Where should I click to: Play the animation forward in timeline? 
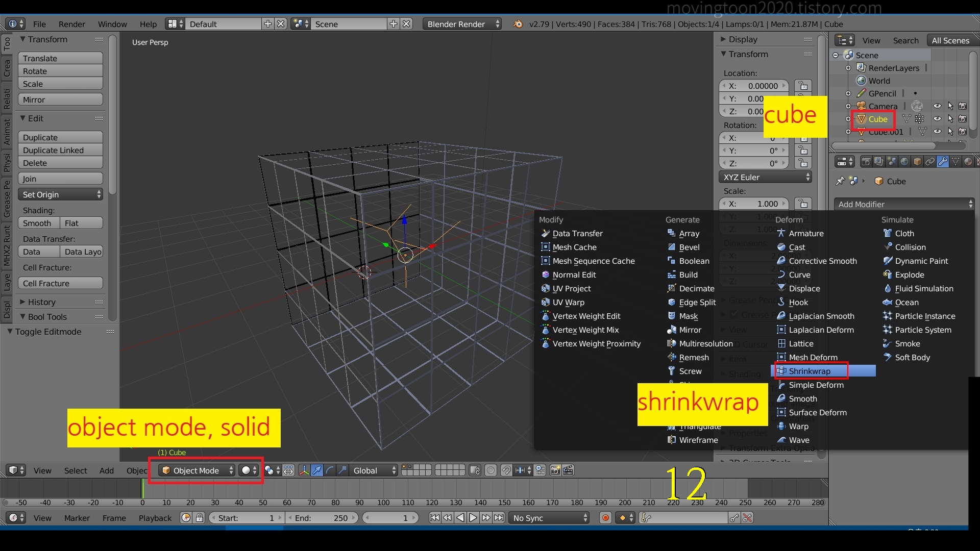click(473, 518)
